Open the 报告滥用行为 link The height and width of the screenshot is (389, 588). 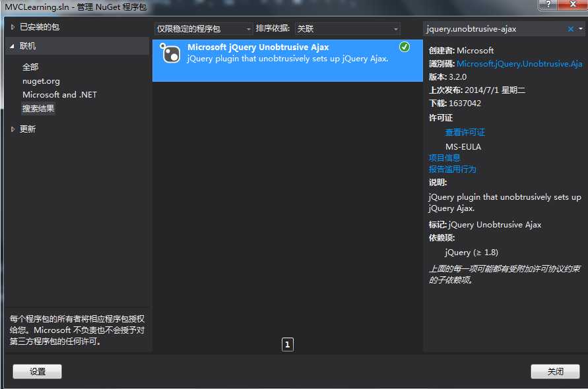pos(452,169)
